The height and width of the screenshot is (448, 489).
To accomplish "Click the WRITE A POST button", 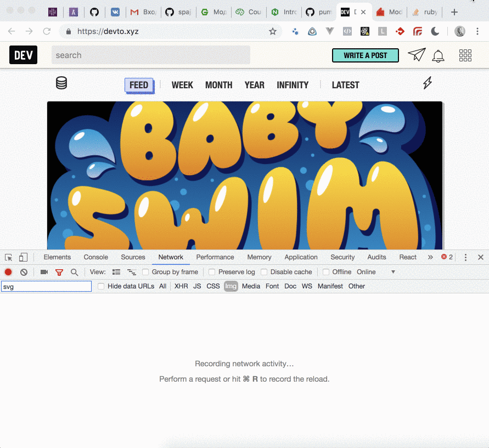I will coord(365,55).
